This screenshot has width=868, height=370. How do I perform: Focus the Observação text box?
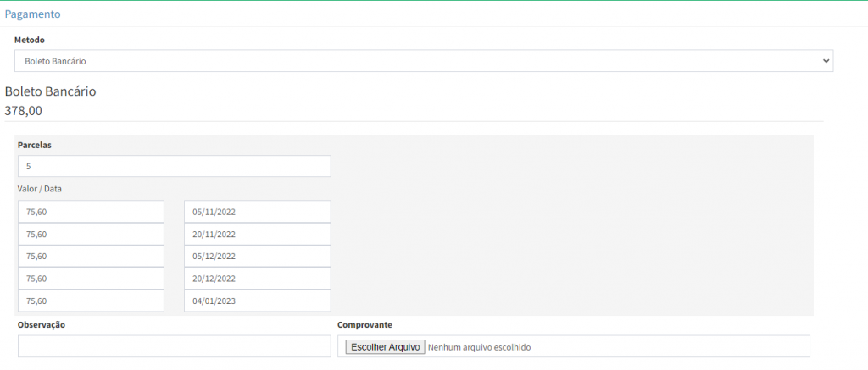[x=174, y=346]
